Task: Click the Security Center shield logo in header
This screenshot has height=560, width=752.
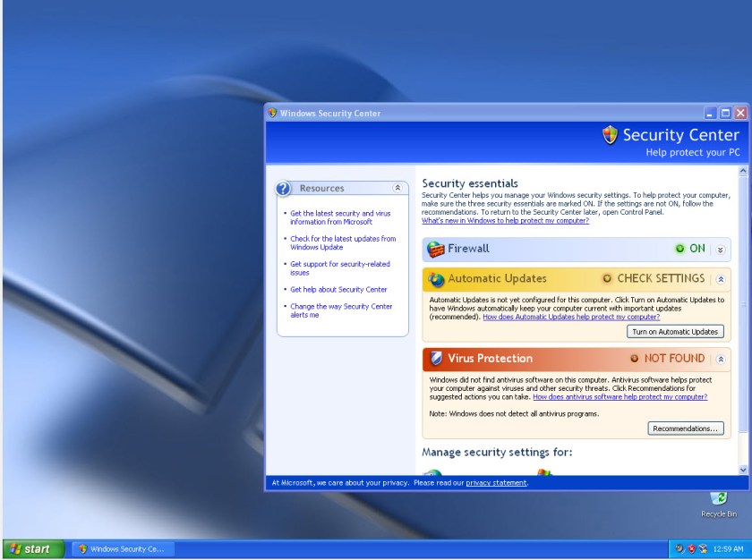Action: 610,135
